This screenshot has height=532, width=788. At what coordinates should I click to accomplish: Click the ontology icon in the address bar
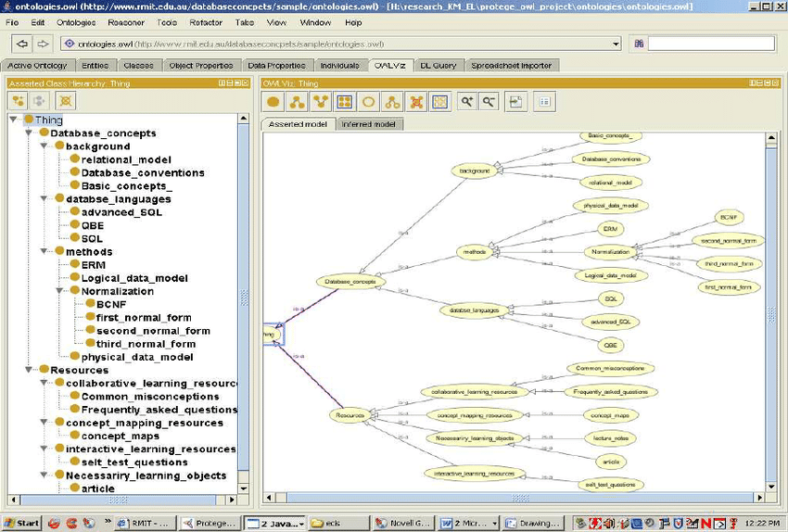[x=70, y=44]
